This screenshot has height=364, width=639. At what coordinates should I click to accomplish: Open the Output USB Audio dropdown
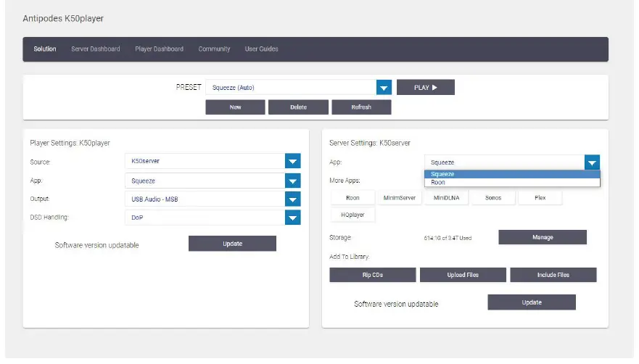click(x=292, y=199)
